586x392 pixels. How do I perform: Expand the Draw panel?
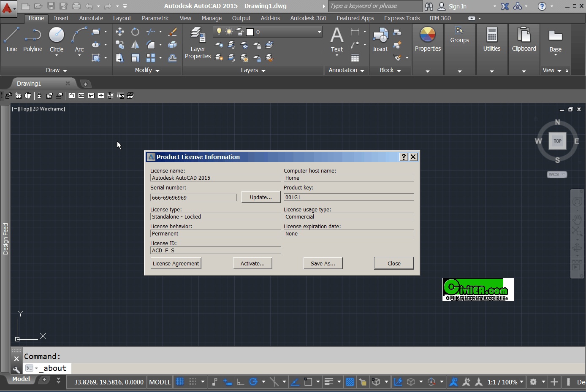(57, 70)
